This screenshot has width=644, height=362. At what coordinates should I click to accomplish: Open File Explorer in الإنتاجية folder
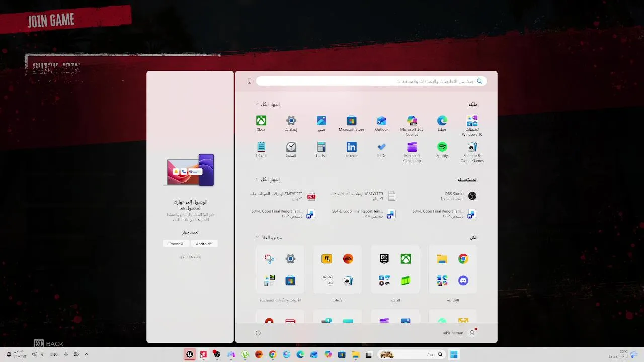tap(442, 259)
